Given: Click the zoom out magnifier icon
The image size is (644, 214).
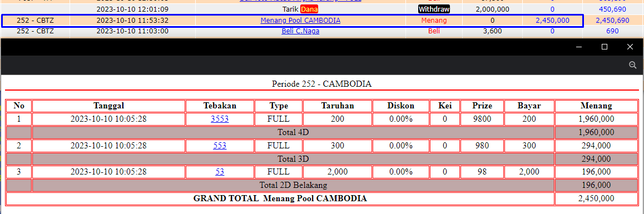Looking at the screenshot, I should (x=633, y=65).
